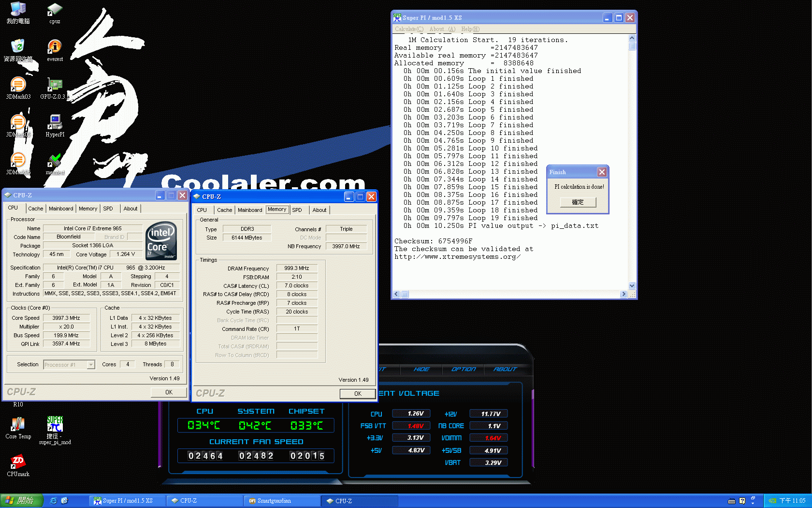The width and height of the screenshot is (812, 508).
Task: Click the DRAM Frequency 999.3 MHz field
Action: click(x=297, y=268)
